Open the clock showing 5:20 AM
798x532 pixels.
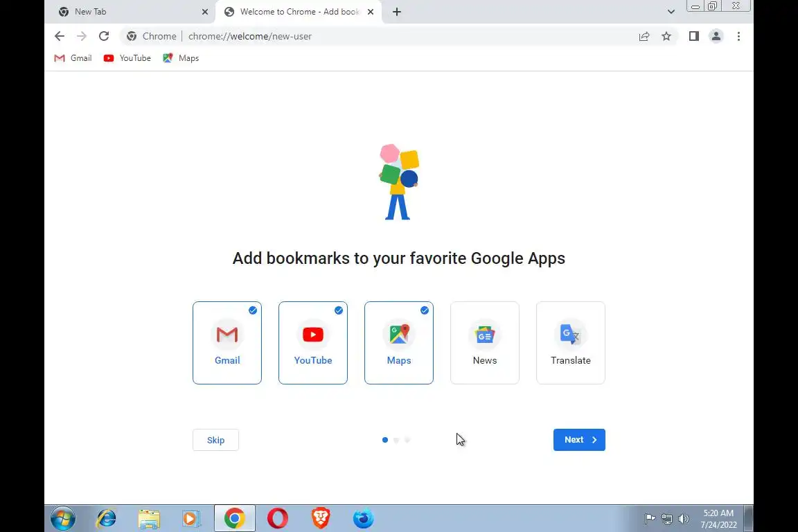tap(718, 519)
